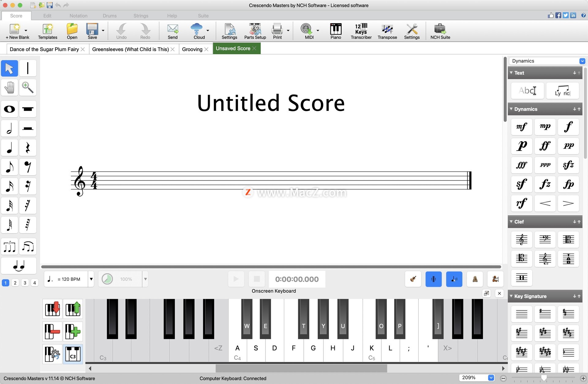Click the Piano button
Image resolution: width=588 pixels, height=384 pixels.
pyautogui.click(x=336, y=31)
